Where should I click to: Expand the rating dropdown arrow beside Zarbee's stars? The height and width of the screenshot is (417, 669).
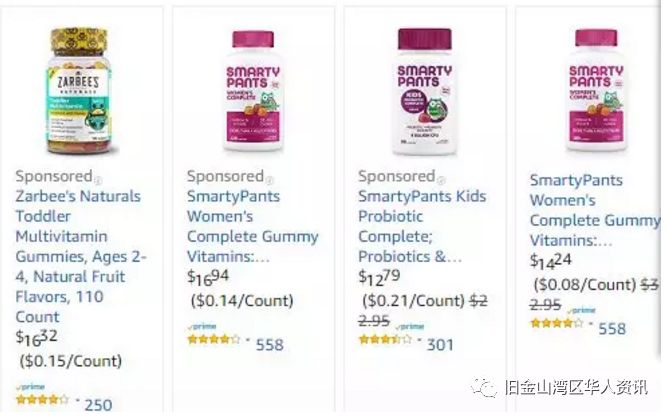(x=76, y=400)
